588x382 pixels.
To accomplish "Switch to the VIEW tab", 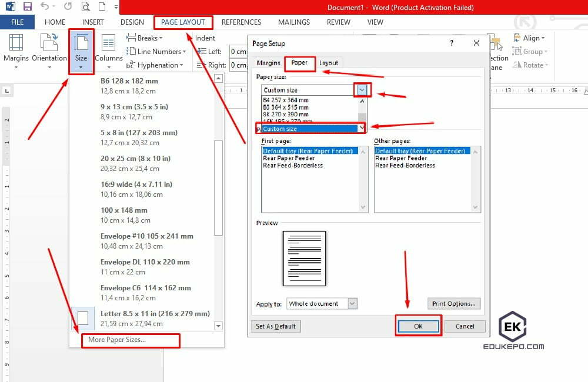I will tap(375, 22).
